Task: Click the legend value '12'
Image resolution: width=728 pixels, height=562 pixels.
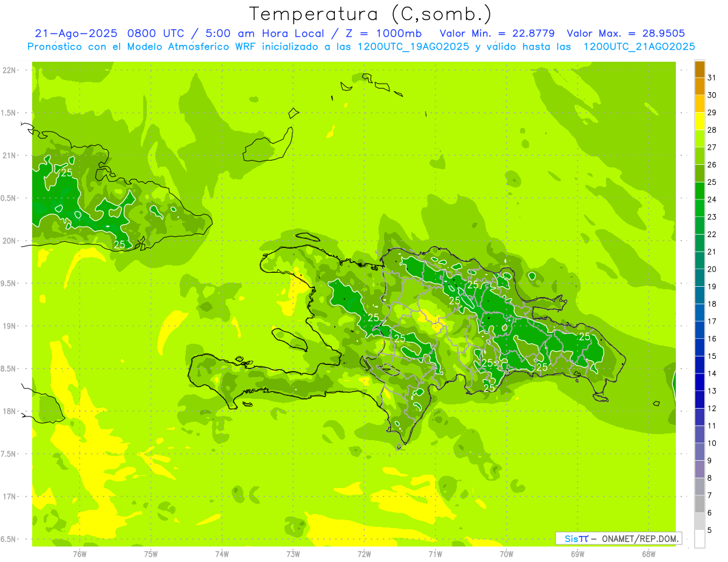Action: 712,409
